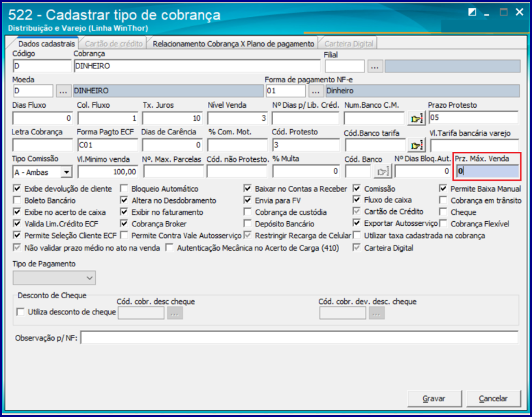Focus the Letra Cobrança field
The width and height of the screenshot is (532, 417).
click(43, 145)
